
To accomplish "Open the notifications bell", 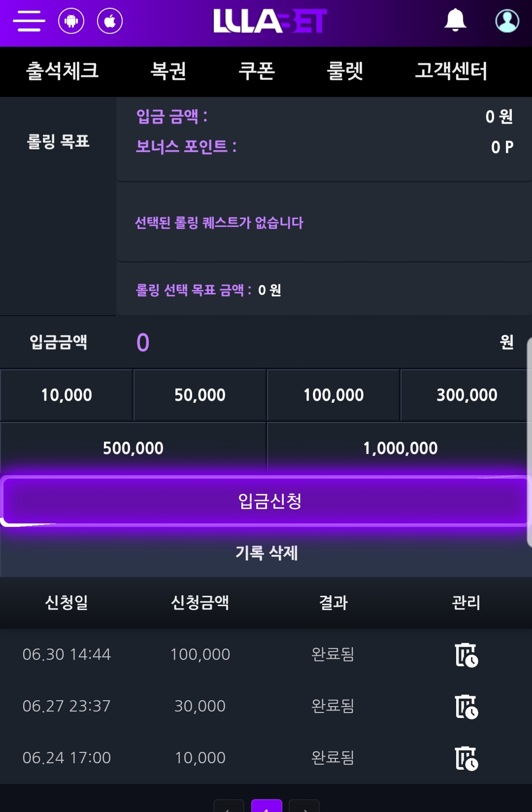I will click(x=455, y=21).
